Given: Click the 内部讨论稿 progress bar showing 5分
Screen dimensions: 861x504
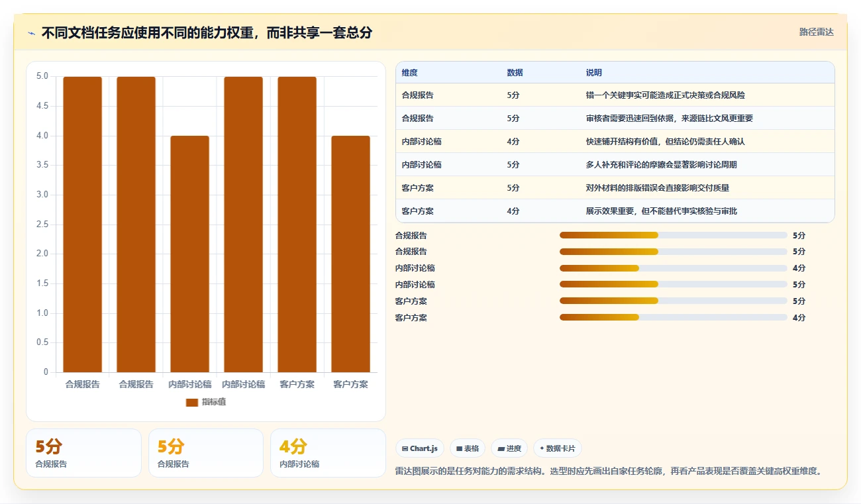Looking at the screenshot, I should coord(674,285).
